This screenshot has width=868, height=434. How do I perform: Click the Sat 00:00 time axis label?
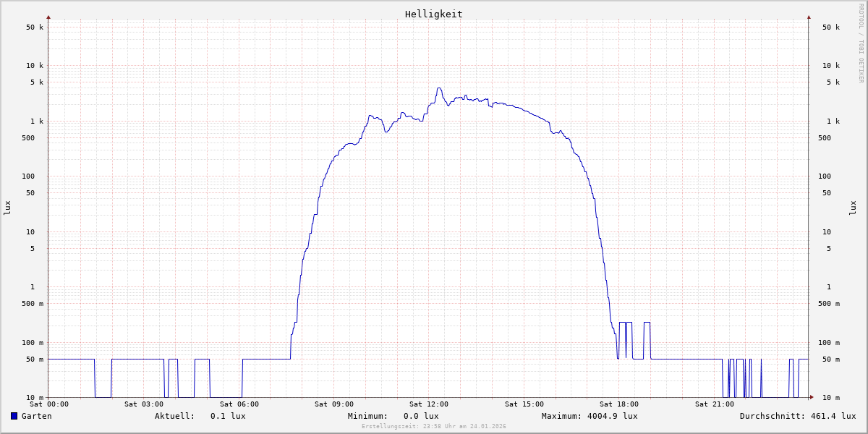click(49, 404)
